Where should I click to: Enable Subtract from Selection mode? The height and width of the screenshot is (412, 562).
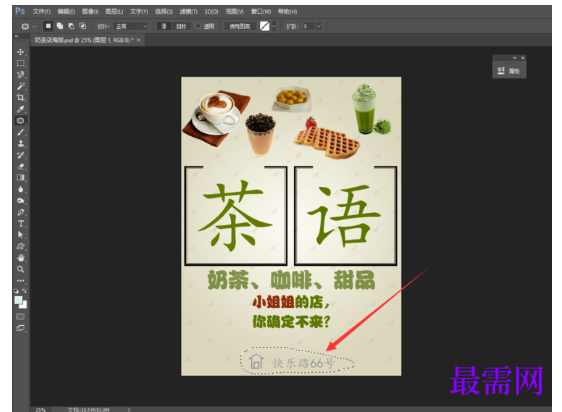[71, 26]
